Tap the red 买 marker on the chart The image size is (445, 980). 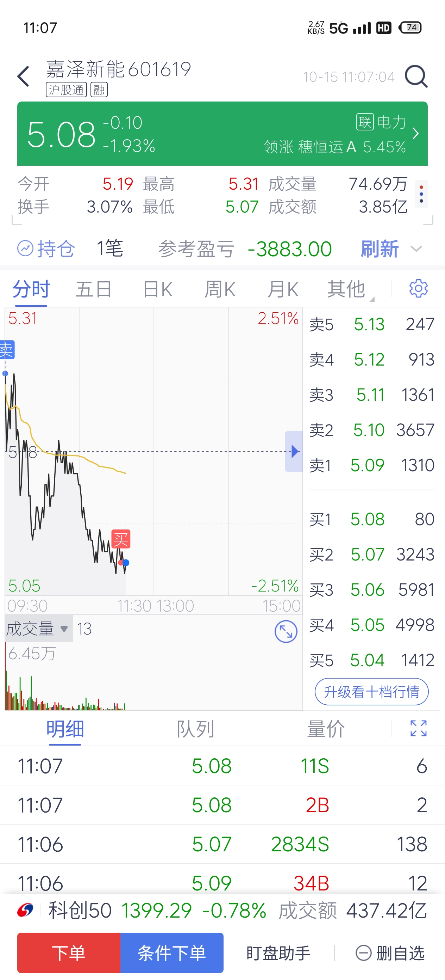pos(121,539)
